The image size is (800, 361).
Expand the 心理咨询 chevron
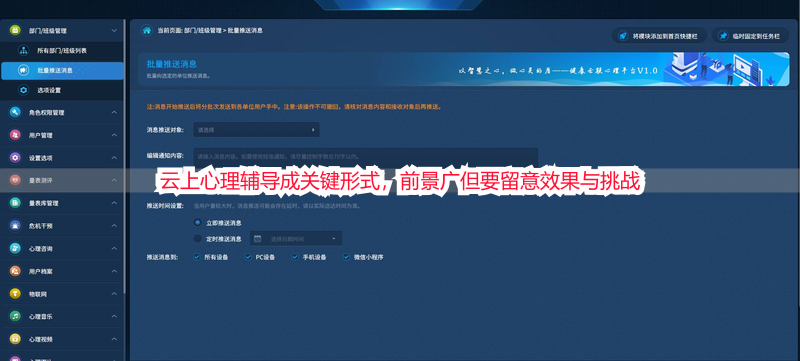(x=114, y=248)
